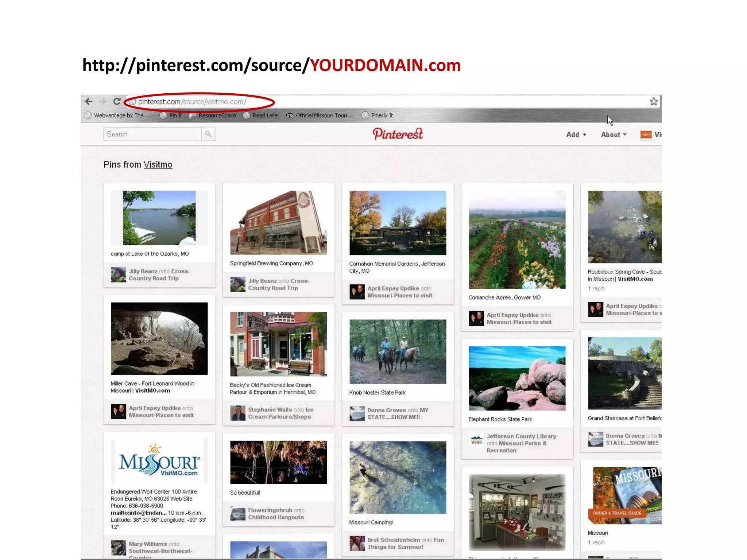Open Missouri-Places to visit board under Carnahan pin
Viewport: 747px width, 560px height.
[x=400, y=295]
